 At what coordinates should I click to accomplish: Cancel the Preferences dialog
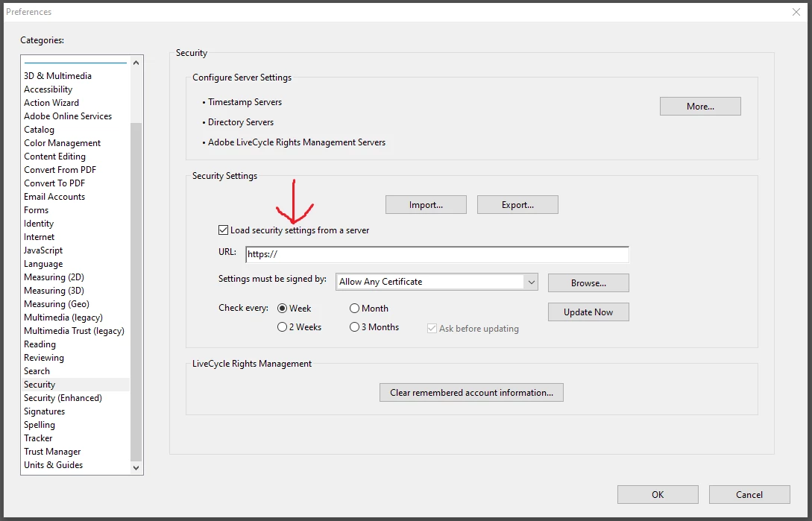pos(749,495)
